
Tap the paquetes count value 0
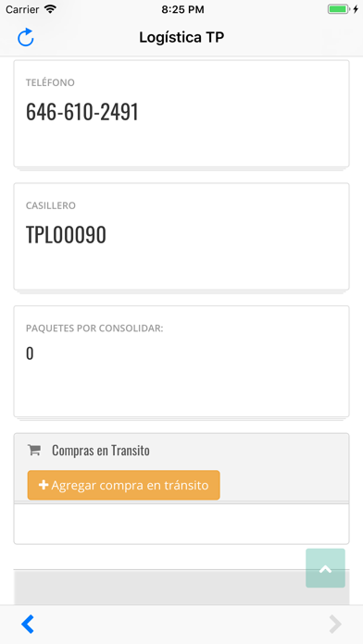click(30, 353)
